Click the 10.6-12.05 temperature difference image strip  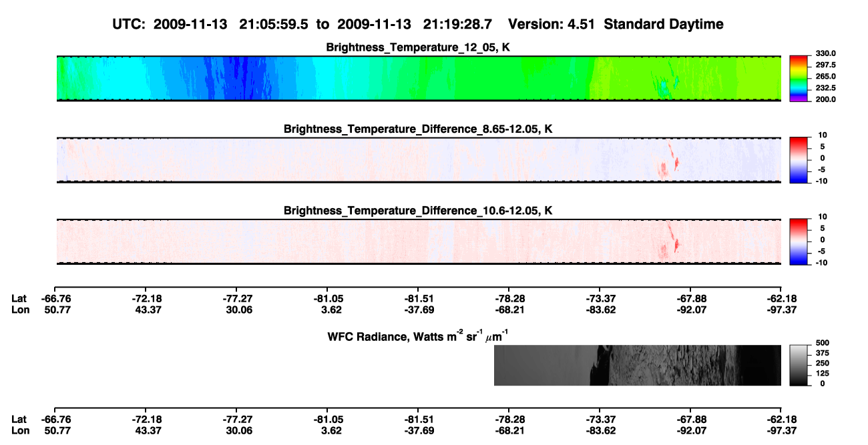click(418, 241)
